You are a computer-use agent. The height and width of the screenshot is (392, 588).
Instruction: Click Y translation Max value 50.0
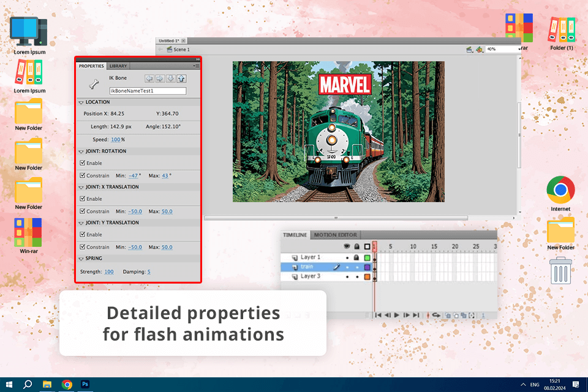167,247
